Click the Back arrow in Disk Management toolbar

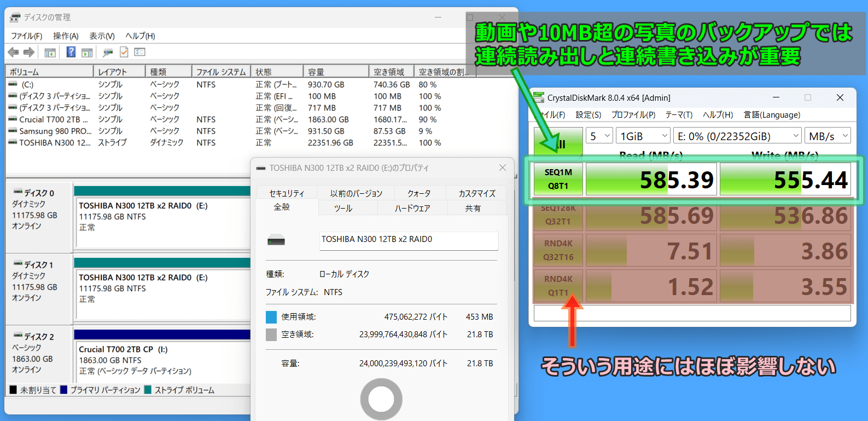[13, 52]
